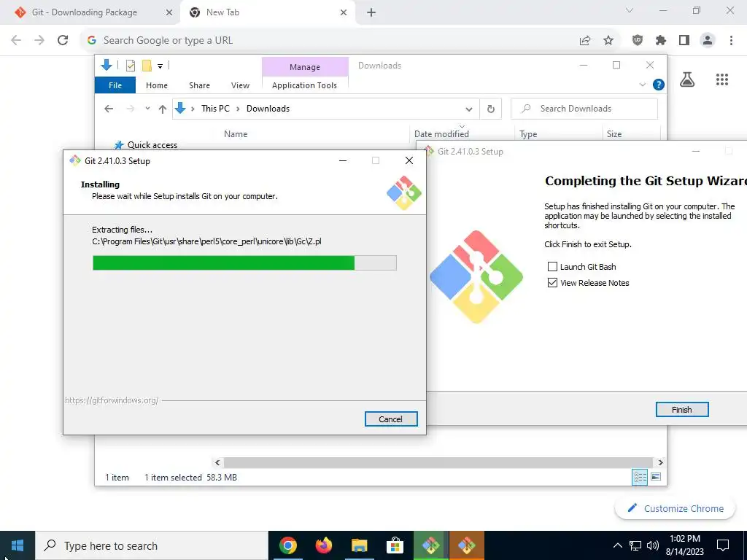
Task: Open File Explorer from the taskbar
Action: pyautogui.click(x=359, y=545)
